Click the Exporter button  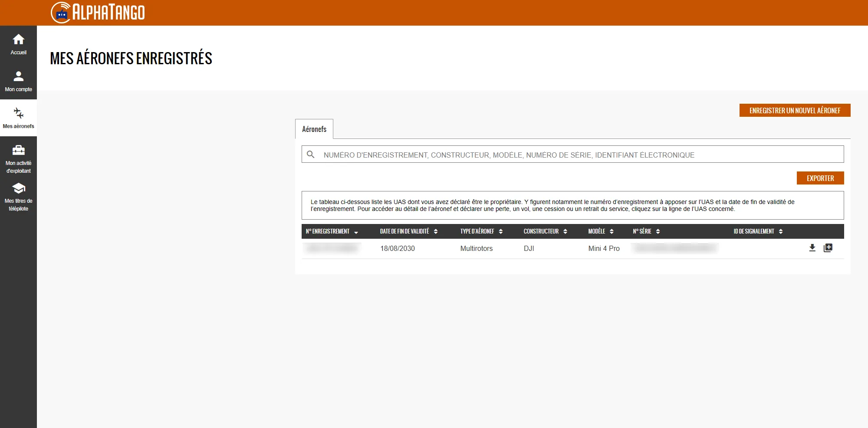click(820, 178)
